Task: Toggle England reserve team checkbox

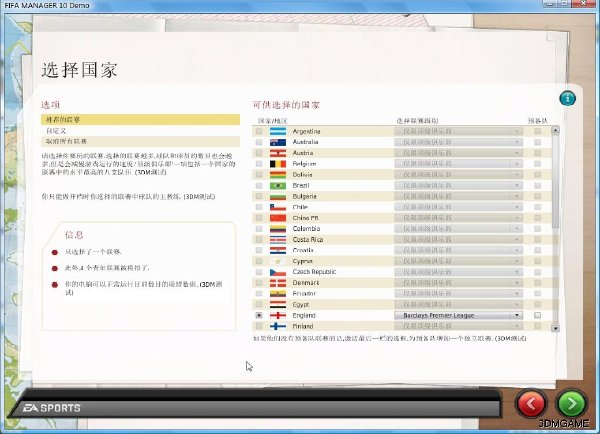Action: click(538, 315)
